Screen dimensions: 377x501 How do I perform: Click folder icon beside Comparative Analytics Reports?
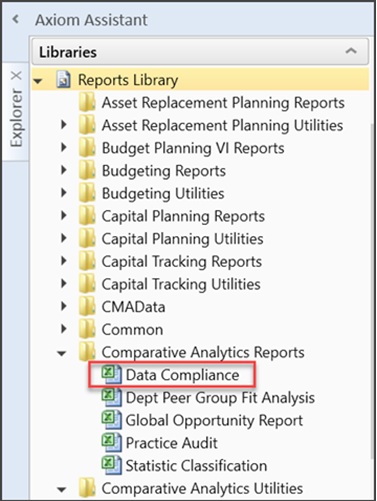[87, 352]
